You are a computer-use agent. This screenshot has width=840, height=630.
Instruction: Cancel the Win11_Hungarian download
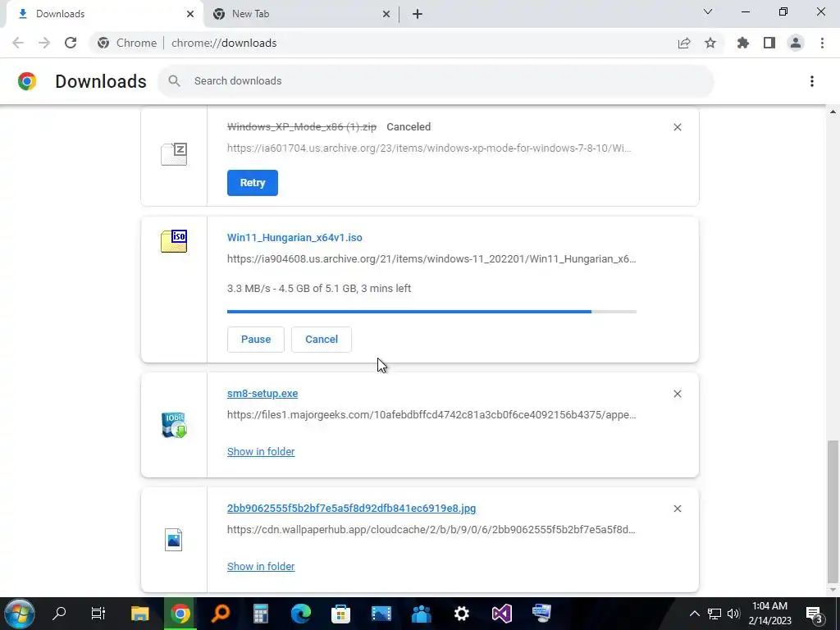pos(322,339)
